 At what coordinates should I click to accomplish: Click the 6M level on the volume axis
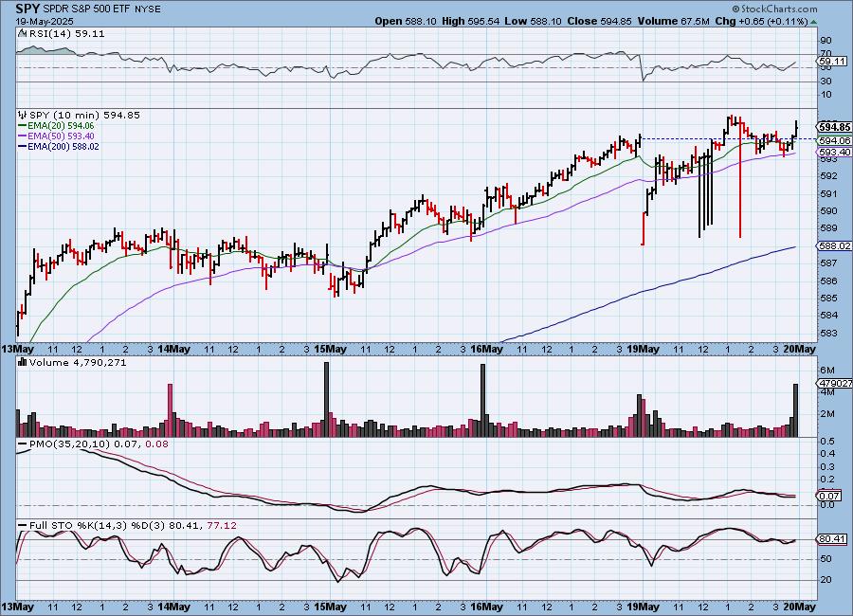826,370
